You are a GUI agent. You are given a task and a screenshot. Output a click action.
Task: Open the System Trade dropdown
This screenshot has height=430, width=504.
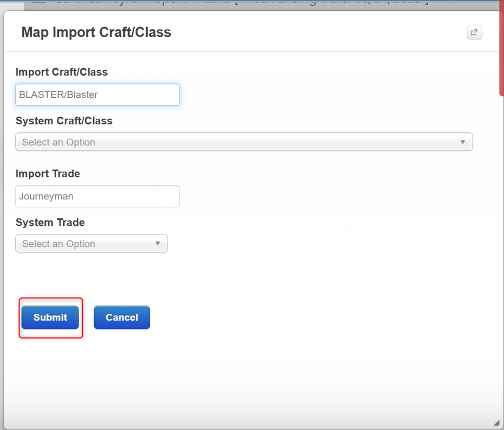[x=91, y=243]
